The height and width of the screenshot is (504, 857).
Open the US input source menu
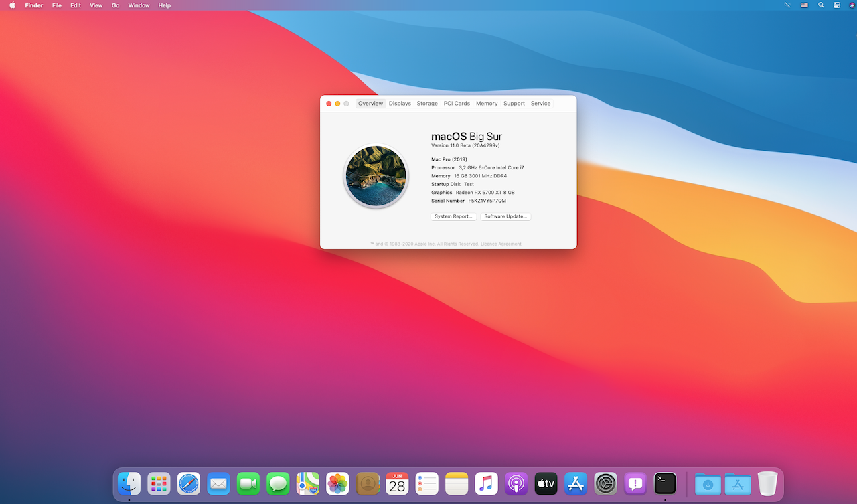804,5
